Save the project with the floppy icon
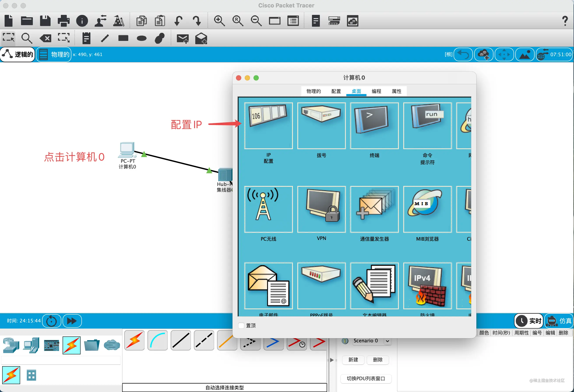The image size is (574, 392). click(45, 21)
